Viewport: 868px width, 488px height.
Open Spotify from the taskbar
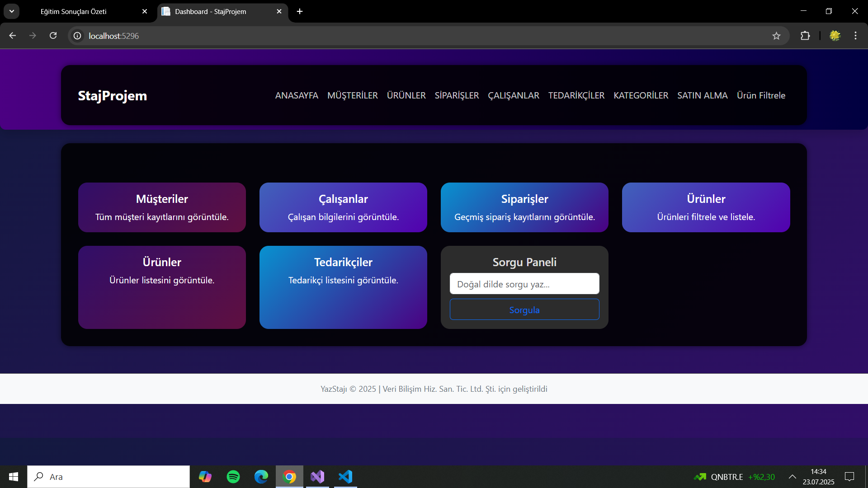click(x=233, y=477)
